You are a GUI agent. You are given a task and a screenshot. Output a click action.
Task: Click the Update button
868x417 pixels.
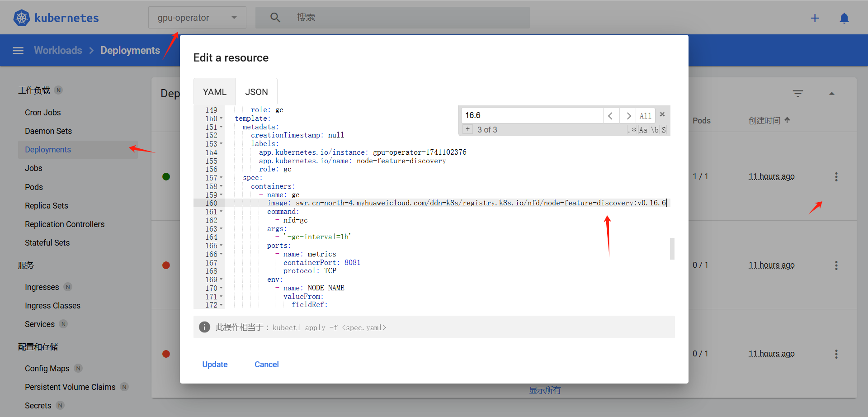pyautogui.click(x=215, y=365)
